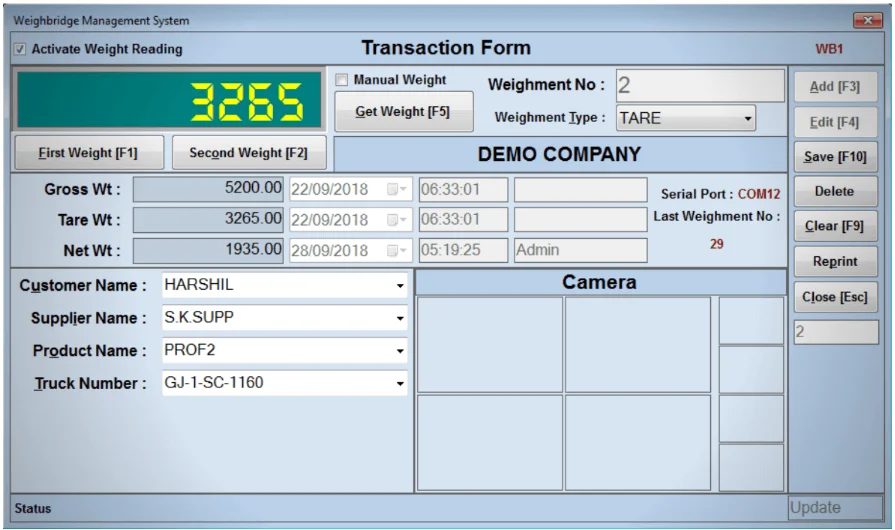Click the Admin user field
Viewport: 895px width, 530px height.
click(580, 250)
